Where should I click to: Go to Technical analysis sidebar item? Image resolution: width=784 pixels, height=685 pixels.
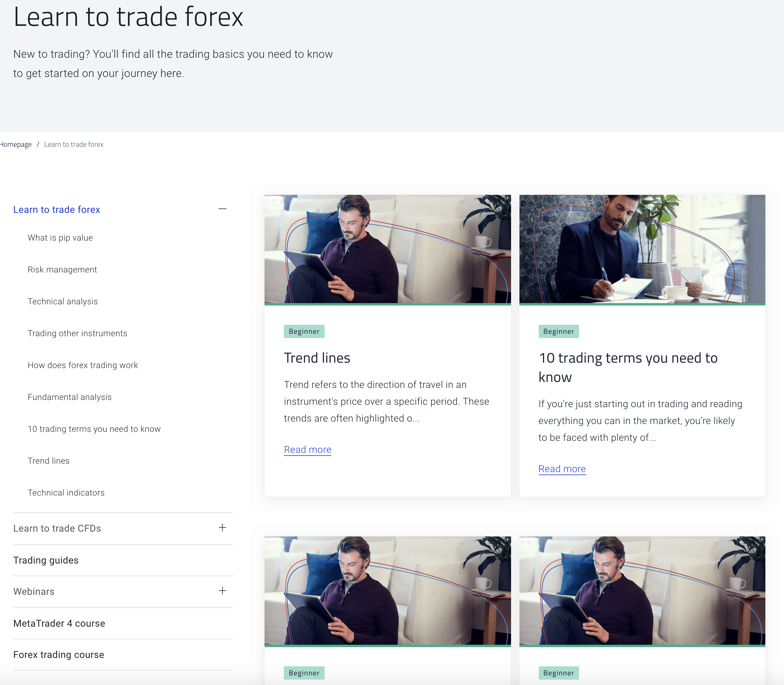click(63, 302)
